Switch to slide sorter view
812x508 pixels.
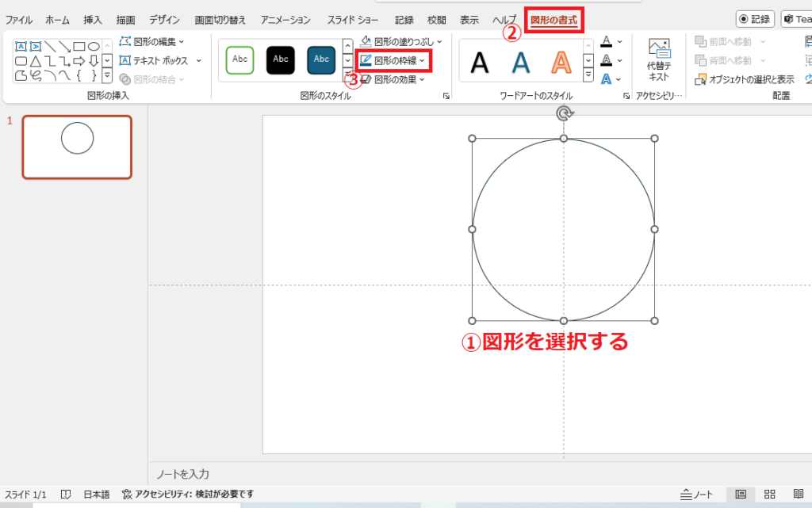769,494
